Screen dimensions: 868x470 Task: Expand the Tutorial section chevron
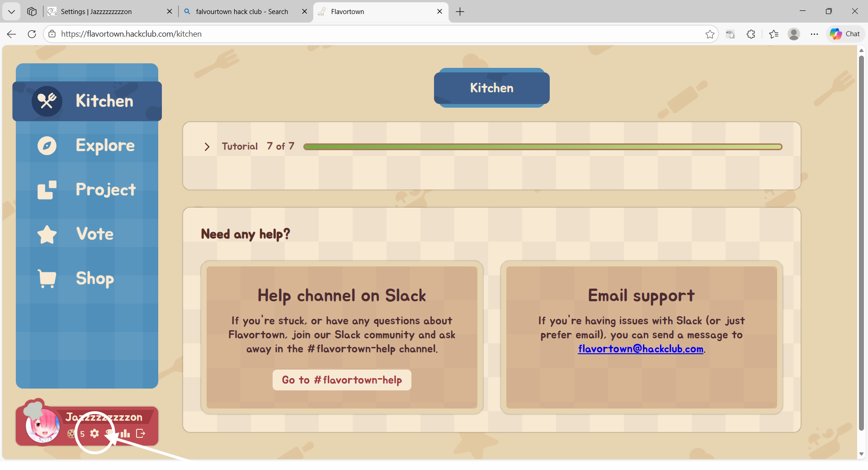pos(207,147)
